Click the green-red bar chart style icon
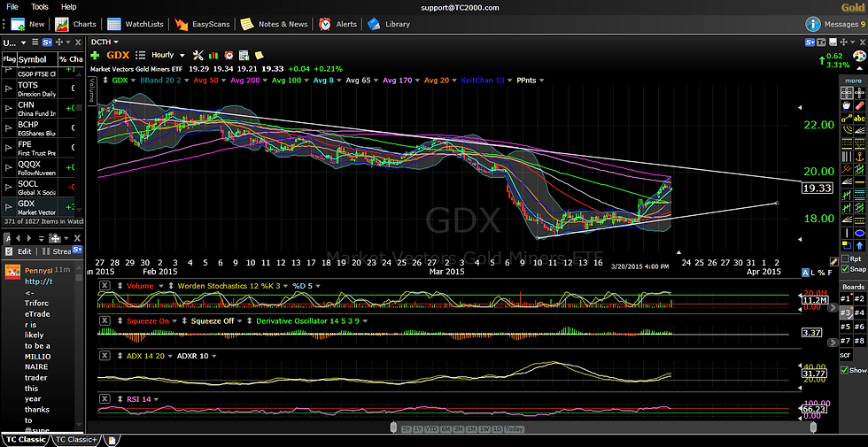This screenshot has width=868, height=447. (213, 55)
